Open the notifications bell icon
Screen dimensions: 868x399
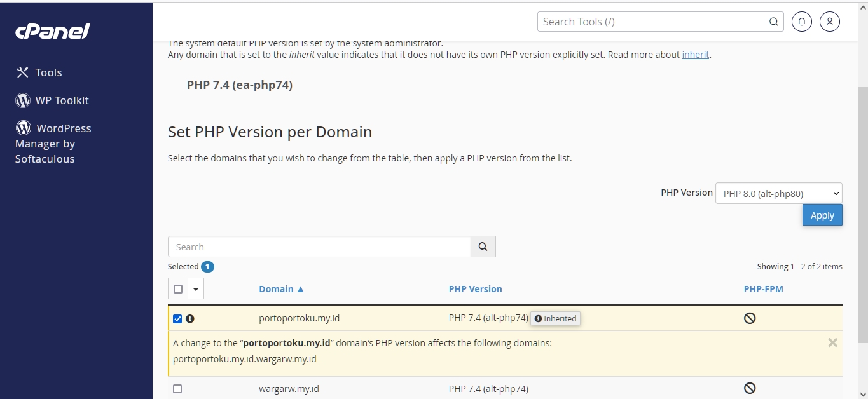(x=802, y=22)
